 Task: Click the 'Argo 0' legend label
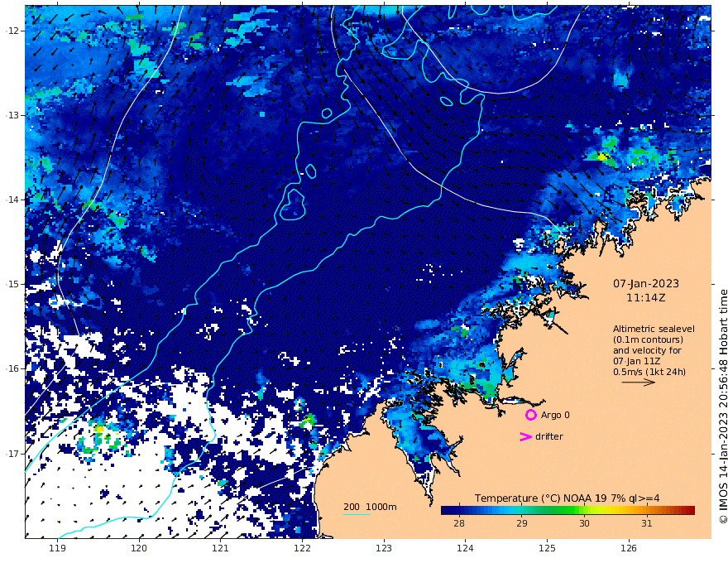[555, 415]
